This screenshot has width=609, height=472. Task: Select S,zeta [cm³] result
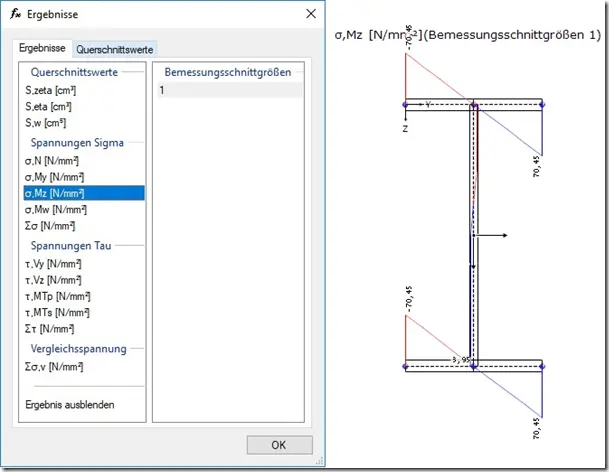click(x=50, y=90)
